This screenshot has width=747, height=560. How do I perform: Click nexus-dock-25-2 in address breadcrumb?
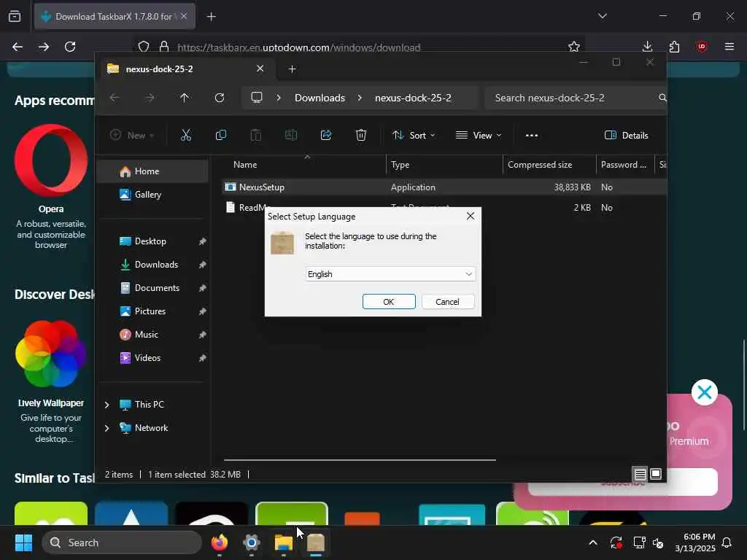(x=413, y=98)
